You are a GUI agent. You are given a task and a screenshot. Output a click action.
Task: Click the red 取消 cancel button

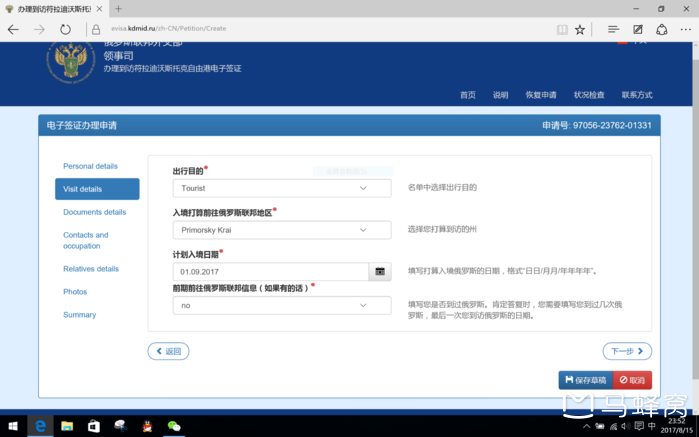tap(632, 380)
